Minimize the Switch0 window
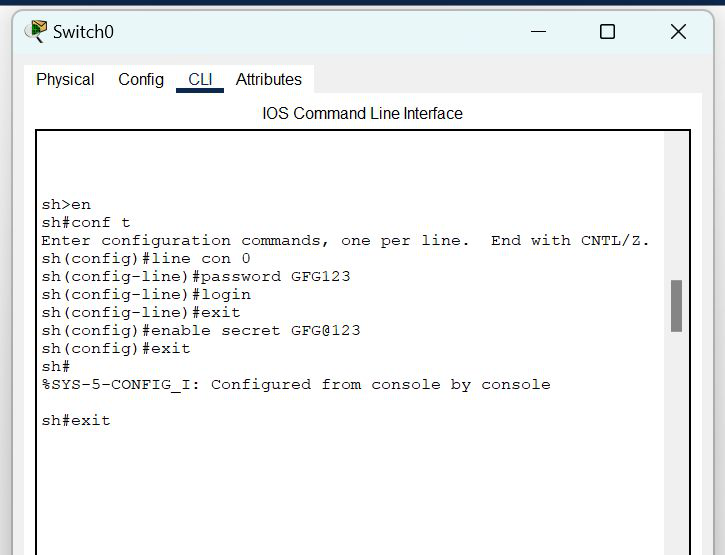 pyautogui.click(x=537, y=32)
